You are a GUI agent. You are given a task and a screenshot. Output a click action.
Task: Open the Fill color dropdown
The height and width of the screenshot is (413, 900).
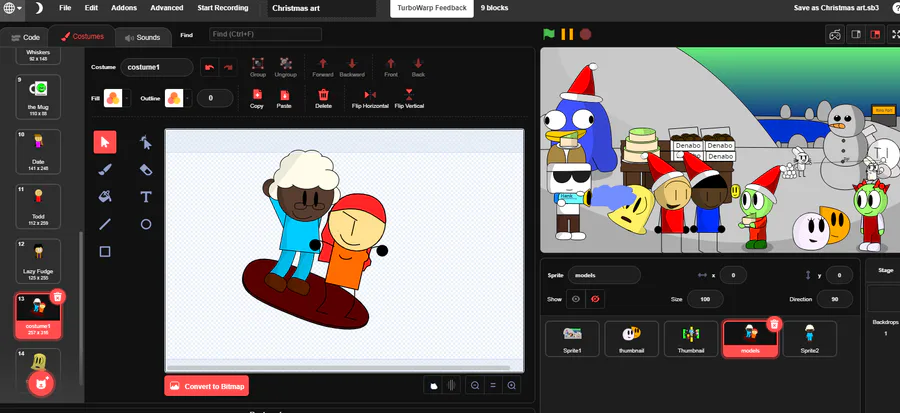[117, 98]
